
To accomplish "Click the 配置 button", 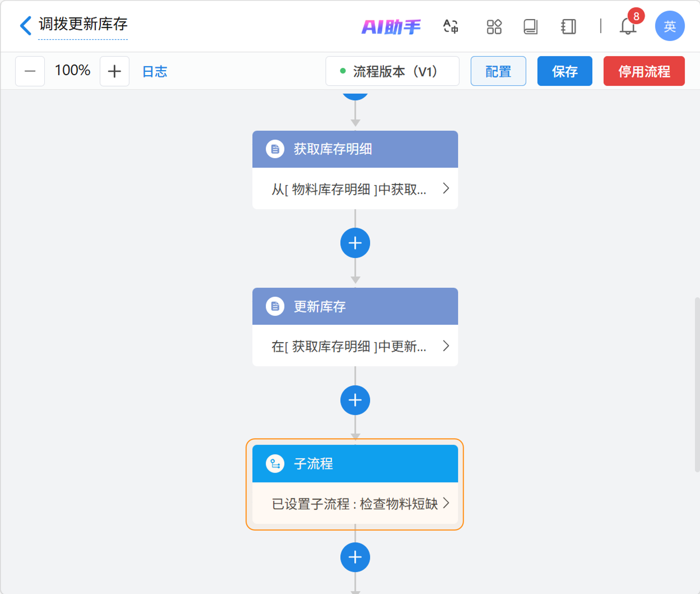I will 498,71.
